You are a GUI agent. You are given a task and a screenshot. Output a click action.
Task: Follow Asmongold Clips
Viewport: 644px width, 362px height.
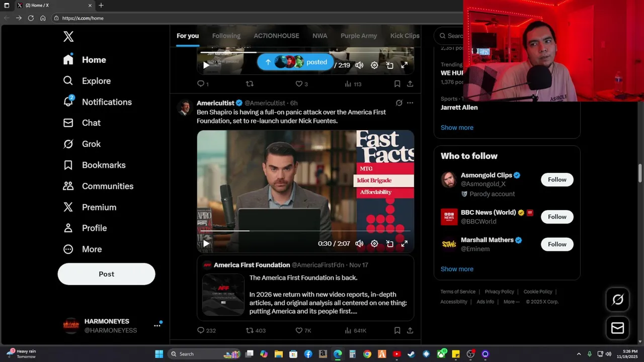point(557,179)
